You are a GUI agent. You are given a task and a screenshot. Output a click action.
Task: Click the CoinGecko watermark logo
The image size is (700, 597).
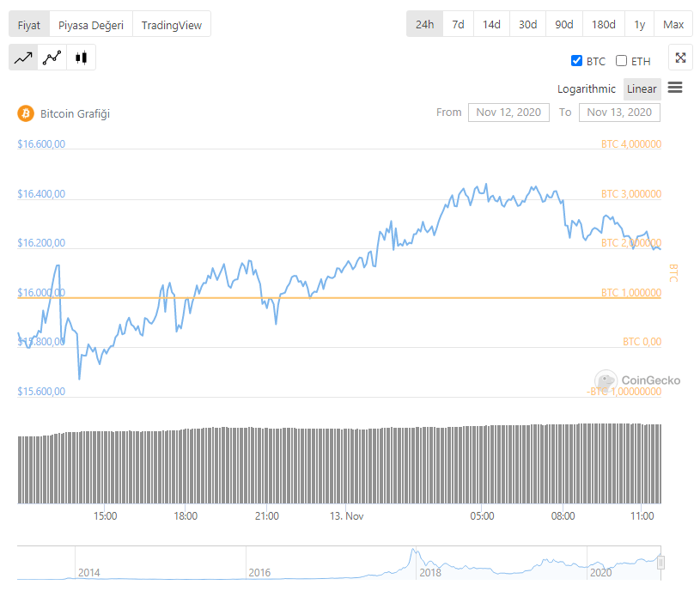[606, 381]
